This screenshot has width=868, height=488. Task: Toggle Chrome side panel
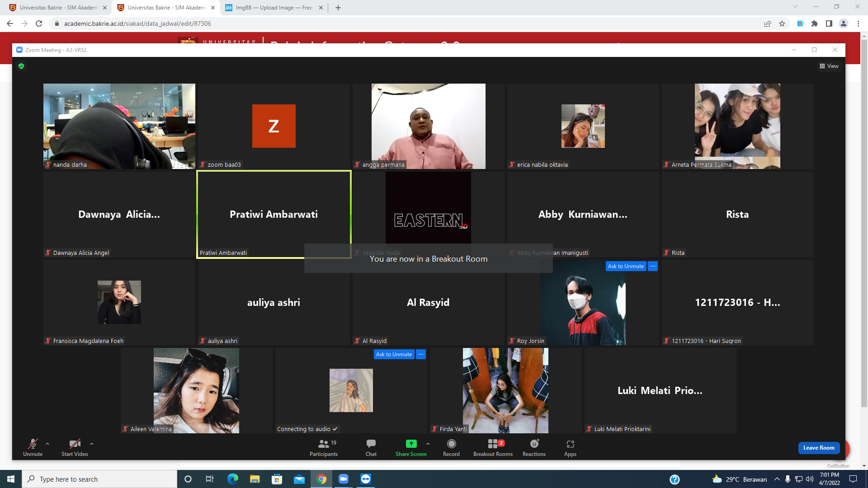point(829,23)
